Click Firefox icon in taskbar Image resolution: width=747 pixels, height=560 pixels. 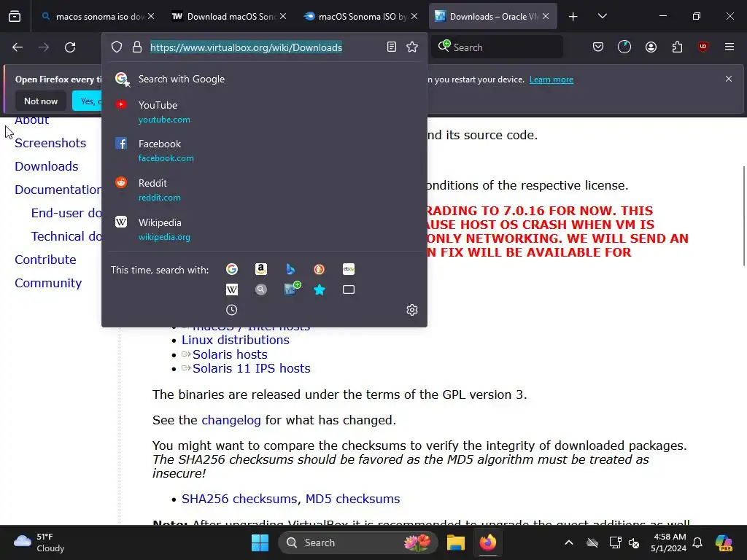point(488,542)
